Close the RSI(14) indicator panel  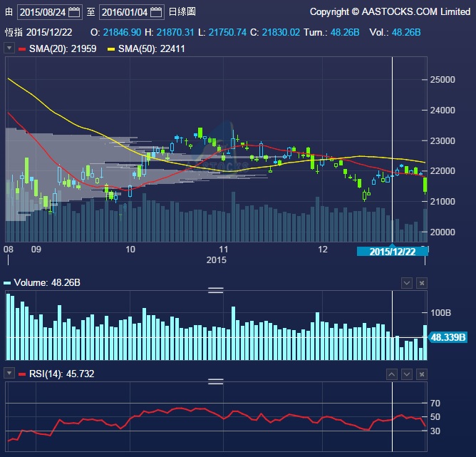tap(421, 374)
